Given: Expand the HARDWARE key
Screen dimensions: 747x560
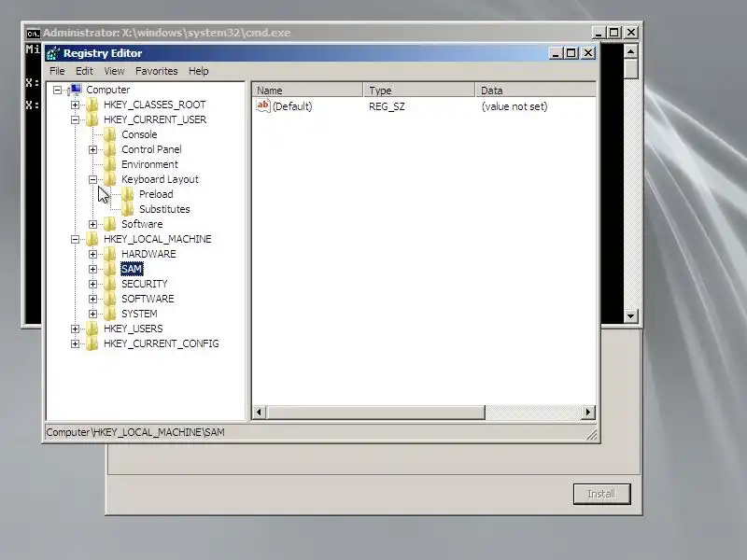Looking at the screenshot, I should tap(92, 254).
